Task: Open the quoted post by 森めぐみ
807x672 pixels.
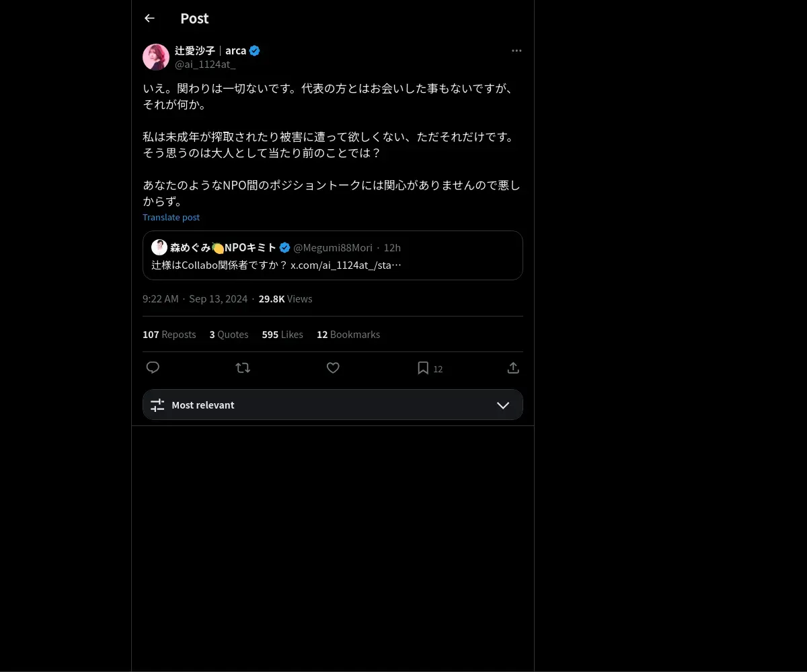Action: [x=333, y=255]
